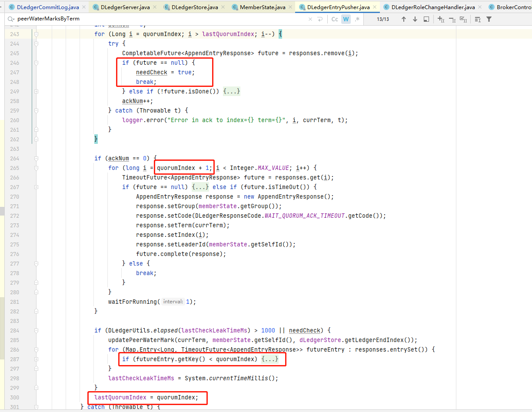
Task: Expand folded block on line 287
Action: pyautogui.click(x=270, y=359)
